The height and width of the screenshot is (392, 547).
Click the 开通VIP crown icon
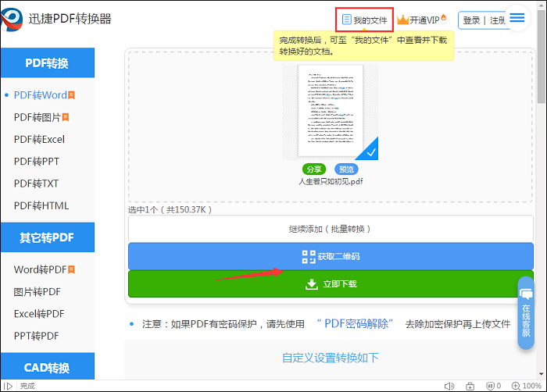403,20
